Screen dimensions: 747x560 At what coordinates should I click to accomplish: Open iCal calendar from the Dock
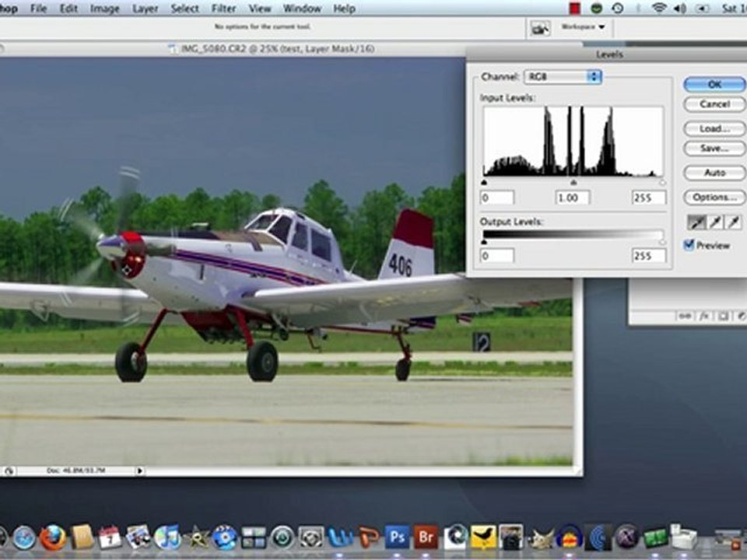110,538
